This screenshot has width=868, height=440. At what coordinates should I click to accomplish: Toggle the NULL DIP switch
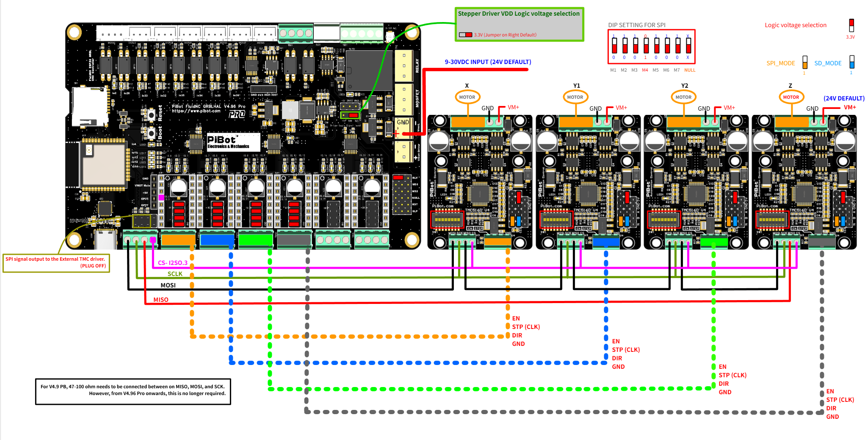coord(688,45)
